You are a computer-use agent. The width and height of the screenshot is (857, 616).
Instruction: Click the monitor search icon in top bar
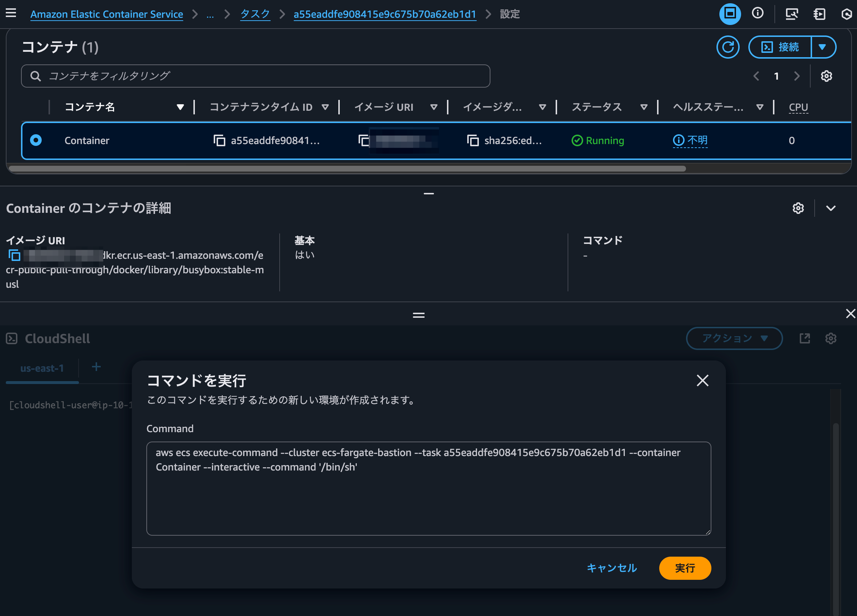pyautogui.click(x=792, y=14)
